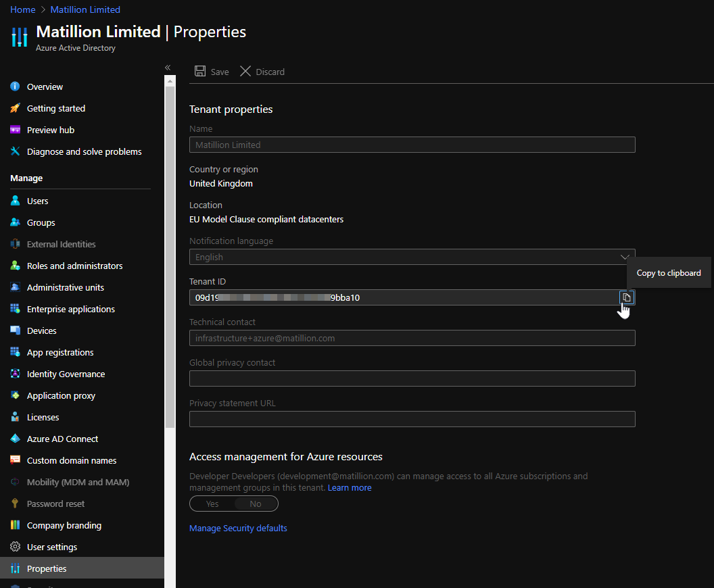This screenshot has width=714, height=588.
Task: Click the Identity Governance icon
Action: click(15, 374)
